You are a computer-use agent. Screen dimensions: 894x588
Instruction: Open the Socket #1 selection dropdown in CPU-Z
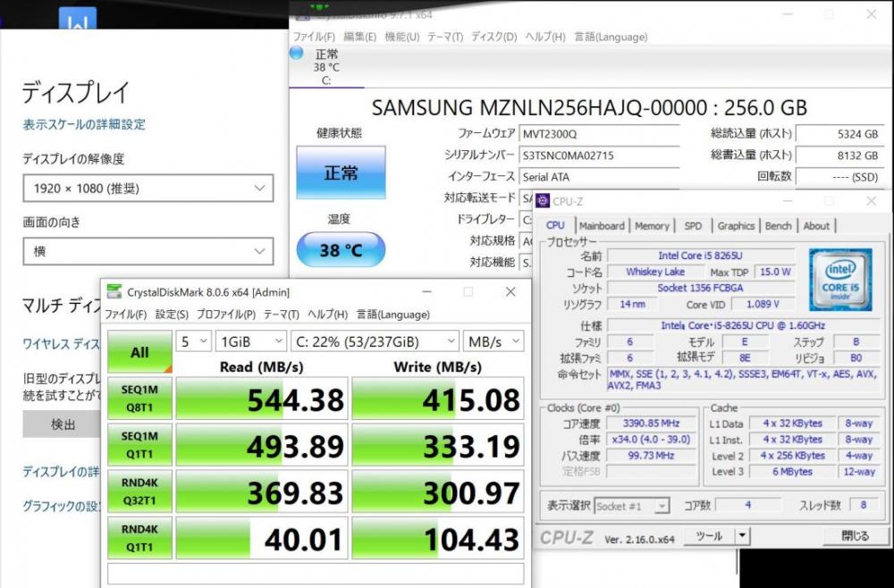click(632, 506)
